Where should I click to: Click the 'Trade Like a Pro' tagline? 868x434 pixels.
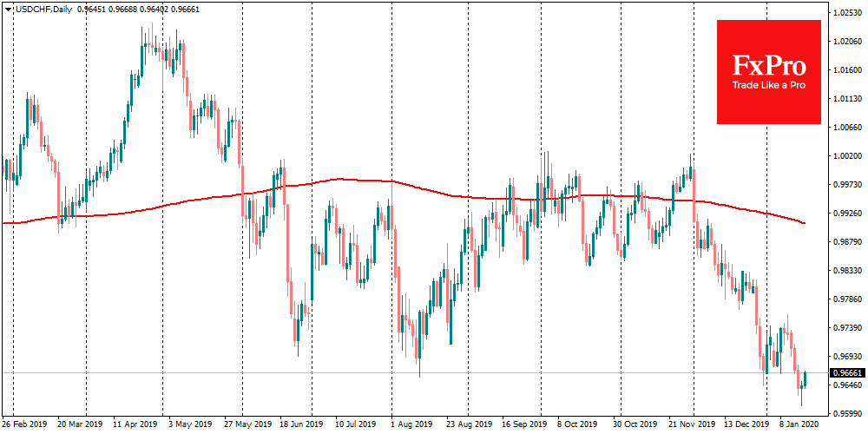point(768,85)
